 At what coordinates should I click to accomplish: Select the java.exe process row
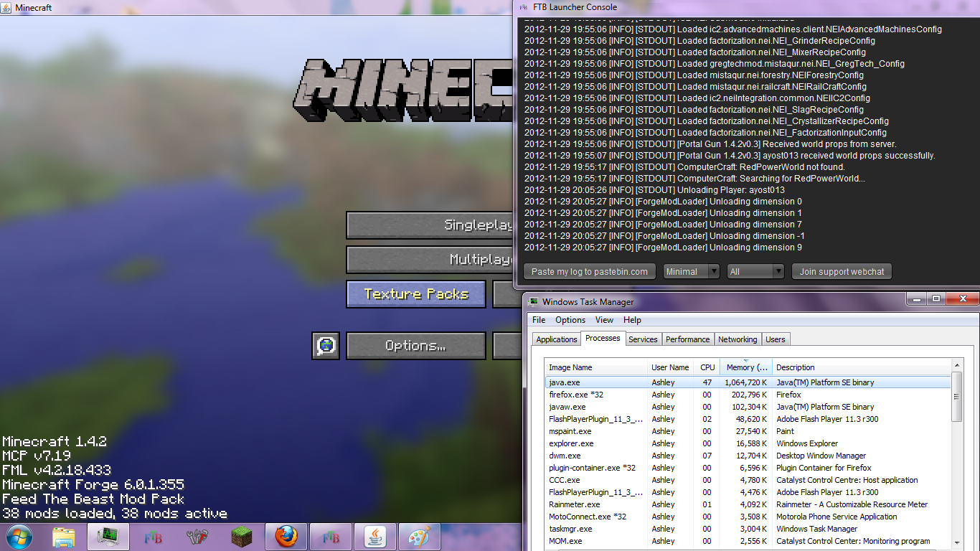click(748, 382)
